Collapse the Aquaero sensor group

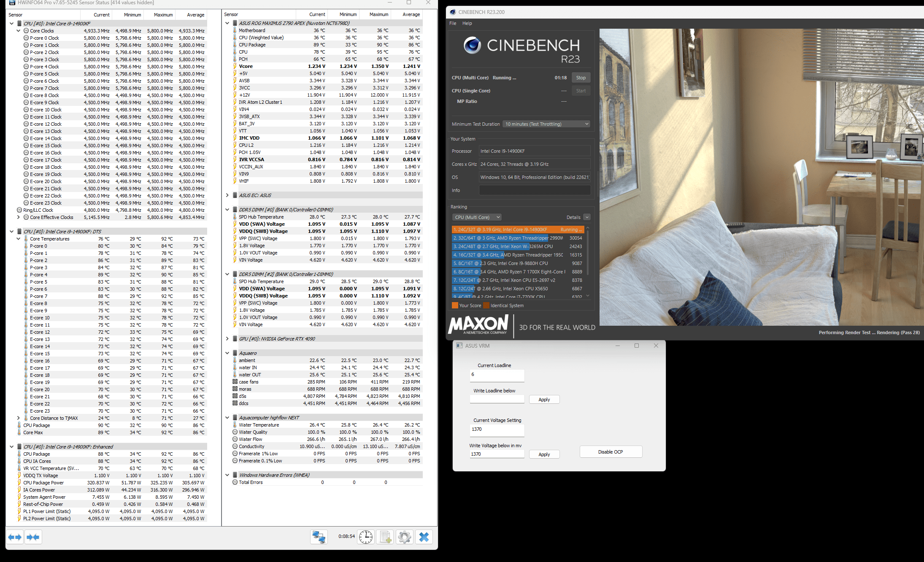pyautogui.click(x=227, y=353)
